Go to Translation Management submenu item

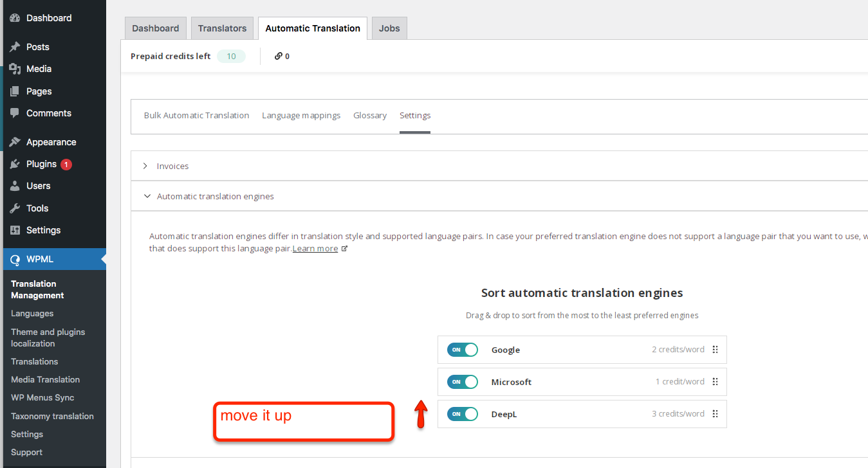click(37, 289)
